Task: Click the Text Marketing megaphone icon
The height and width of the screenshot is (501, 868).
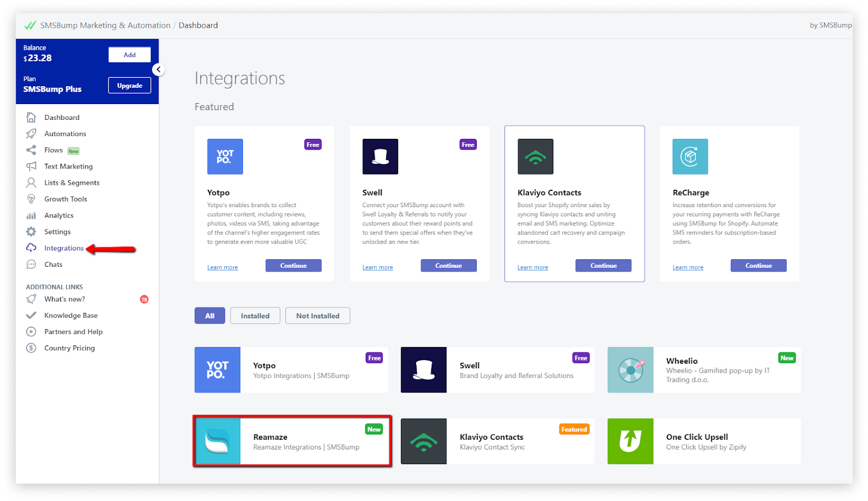Action: [x=31, y=166]
